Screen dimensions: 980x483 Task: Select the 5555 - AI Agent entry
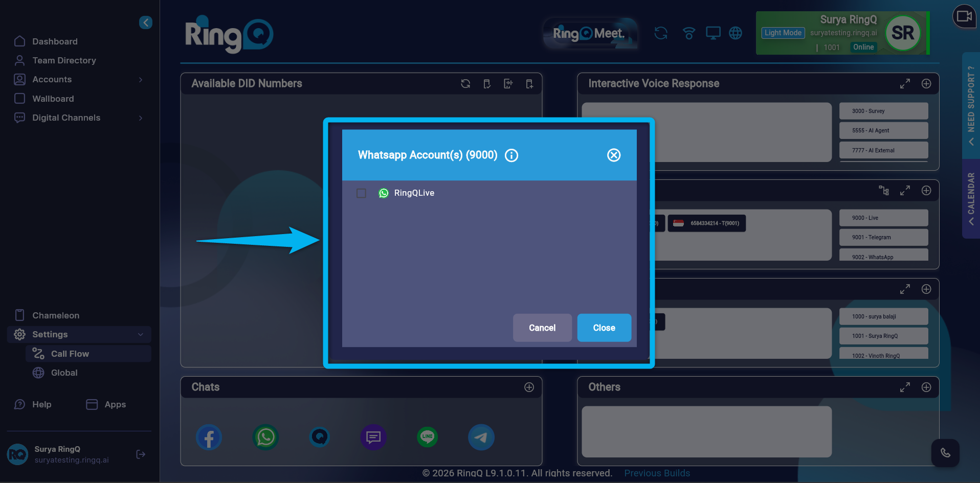tap(883, 130)
